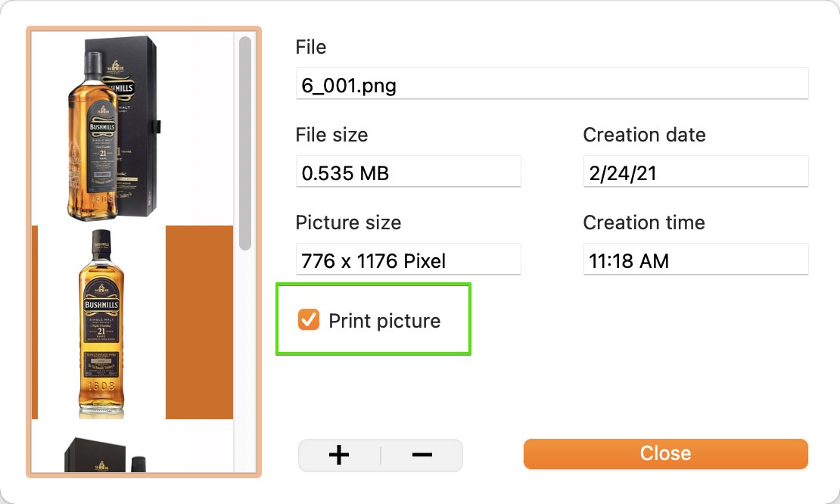Image resolution: width=840 pixels, height=504 pixels.
Task: Click the plus icon to add a picture
Action: coord(338,456)
